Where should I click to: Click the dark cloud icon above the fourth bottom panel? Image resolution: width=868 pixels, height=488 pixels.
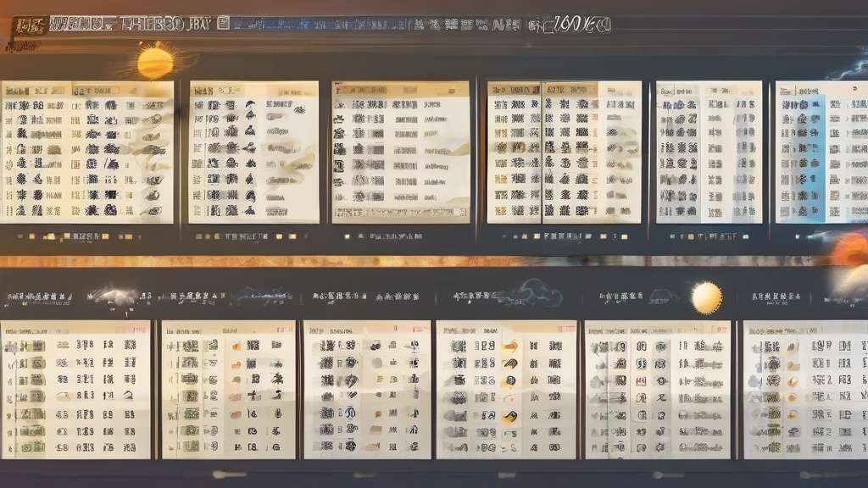click(536, 294)
